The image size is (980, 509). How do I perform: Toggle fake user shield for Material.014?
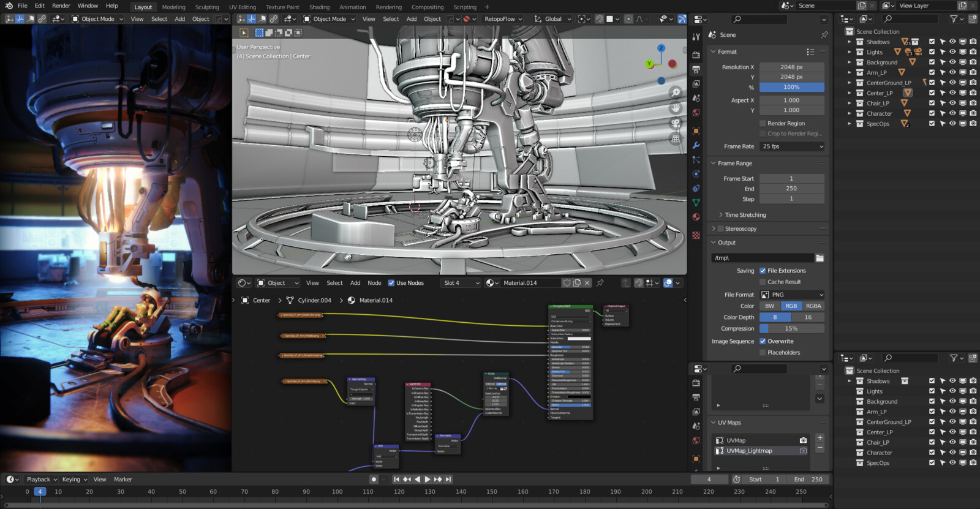[x=567, y=283]
